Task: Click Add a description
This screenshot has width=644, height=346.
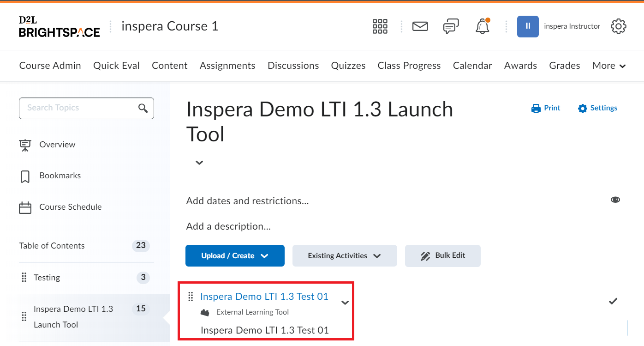Action: (x=228, y=226)
